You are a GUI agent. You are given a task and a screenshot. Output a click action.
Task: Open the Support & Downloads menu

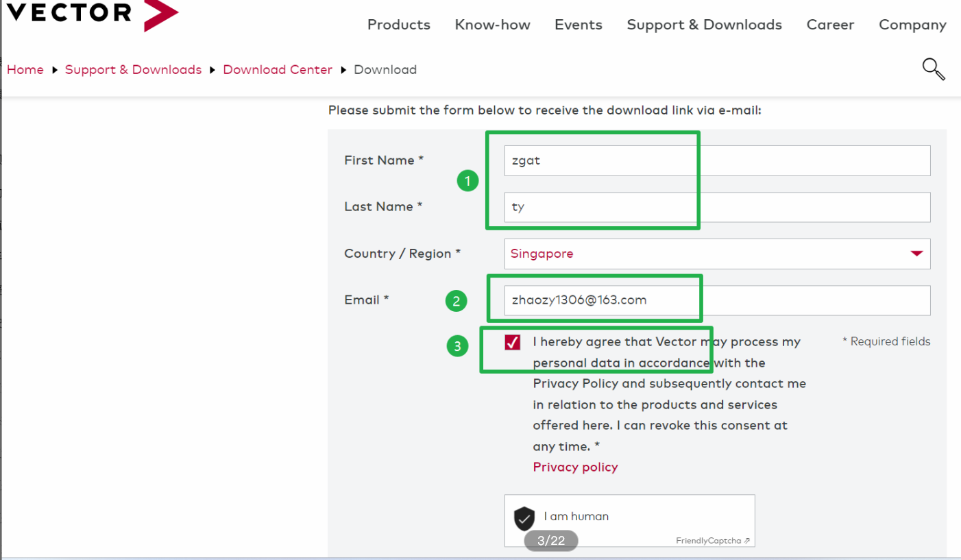704,25
